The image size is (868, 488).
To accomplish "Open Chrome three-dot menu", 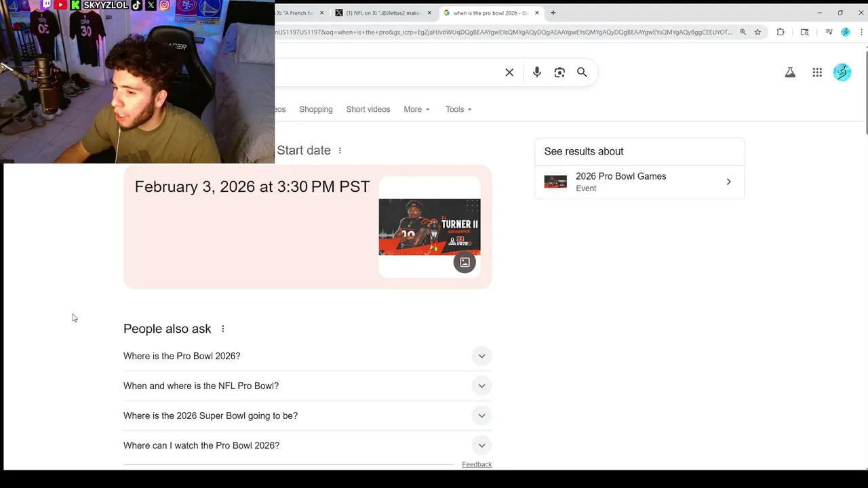I will point(860,32).
